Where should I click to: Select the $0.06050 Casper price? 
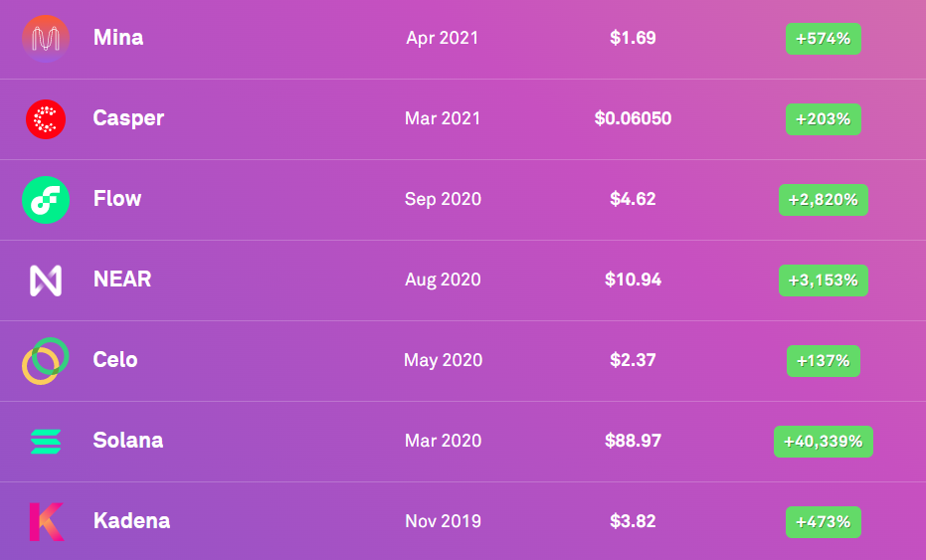tap(633, 118)
